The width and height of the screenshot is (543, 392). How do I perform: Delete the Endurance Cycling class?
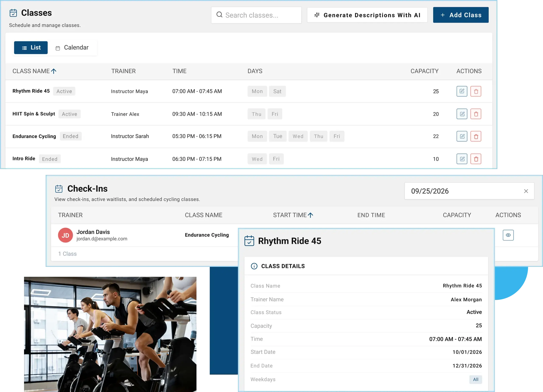click(476, 136)
